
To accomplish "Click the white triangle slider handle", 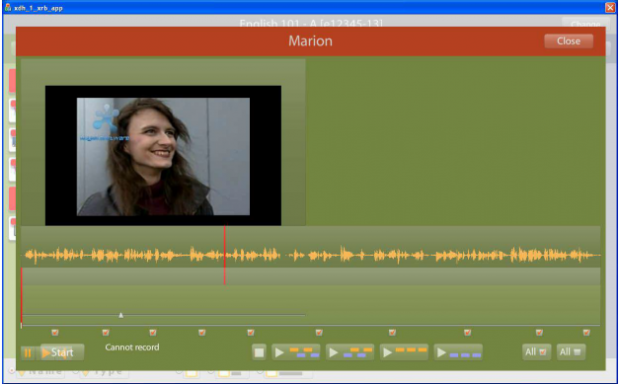I will pos(121,315).
